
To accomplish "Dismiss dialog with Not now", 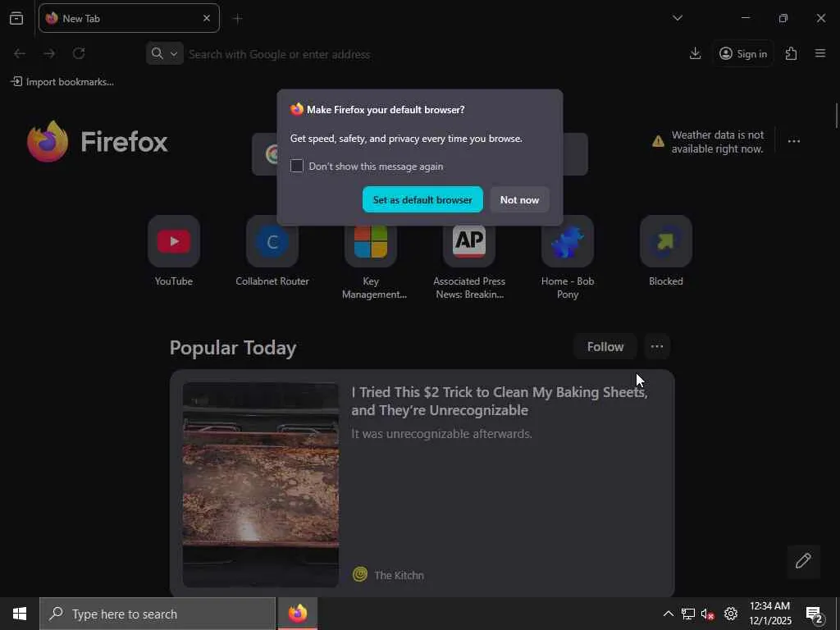I will click(519, 200).
